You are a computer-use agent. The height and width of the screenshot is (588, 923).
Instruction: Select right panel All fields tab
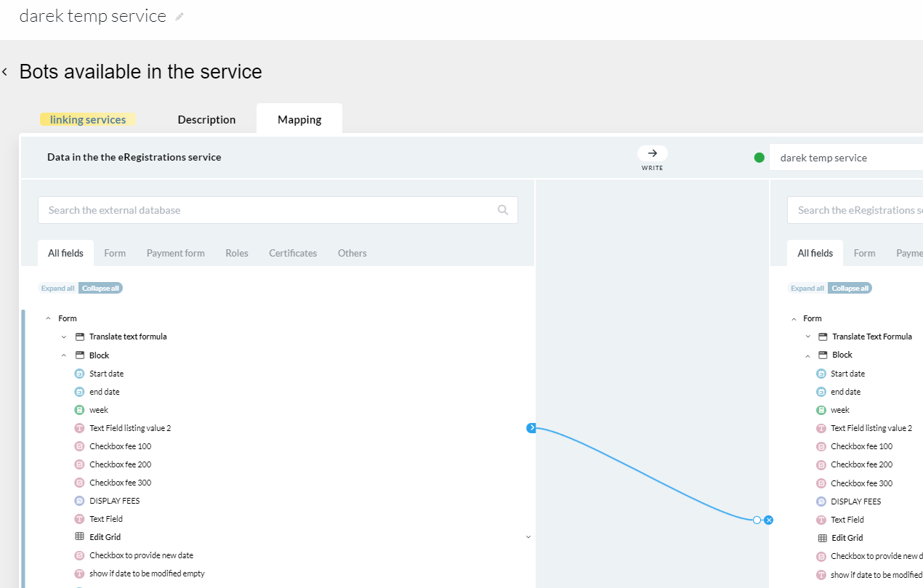click(815, 253)
